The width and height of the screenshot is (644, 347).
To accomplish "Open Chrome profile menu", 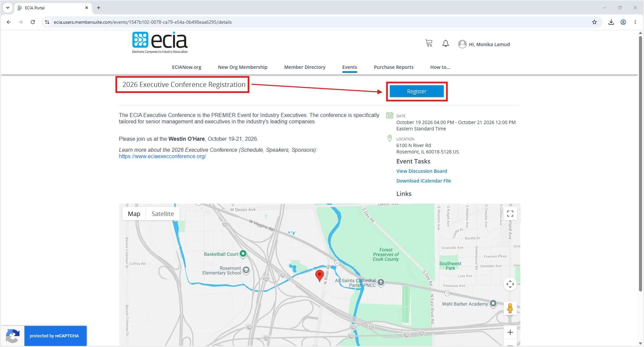I will [623, 22].
